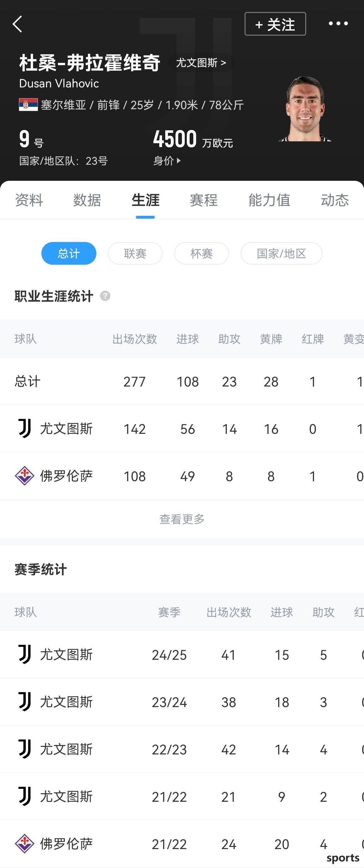
Task: Follow the player with + 关注 button
Action: (275, 24)
